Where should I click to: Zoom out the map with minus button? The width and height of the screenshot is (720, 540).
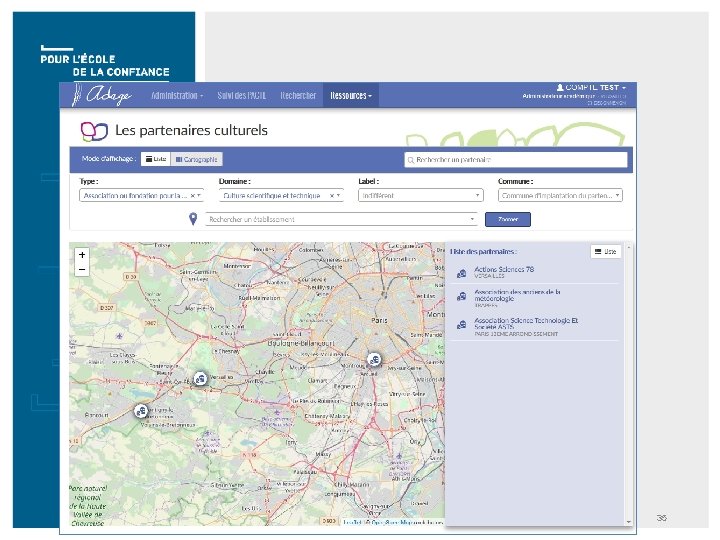(82, 270)
